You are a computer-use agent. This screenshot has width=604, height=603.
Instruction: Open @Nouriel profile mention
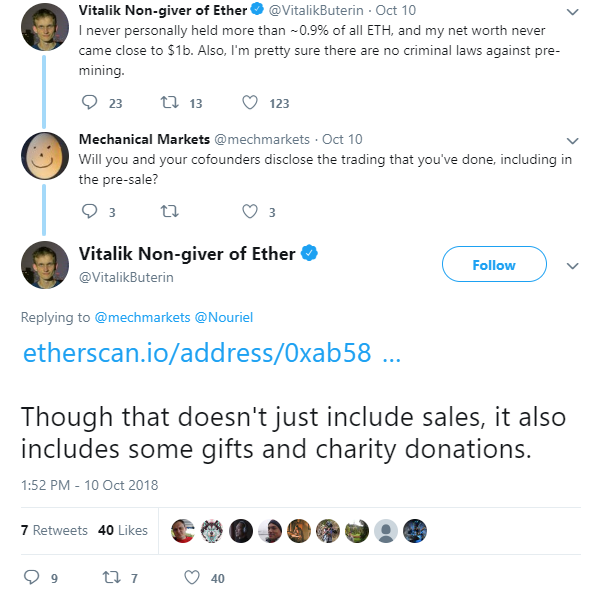[x=224, y=317]
